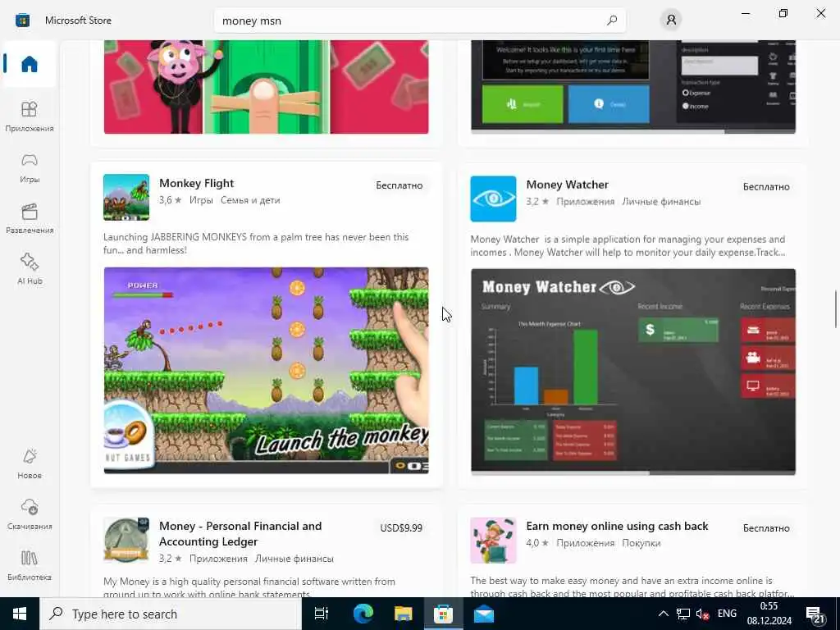Viewport: 840px width, 630px height.
Task: Open Earn money online using cash back
Action: pos(617,526)
